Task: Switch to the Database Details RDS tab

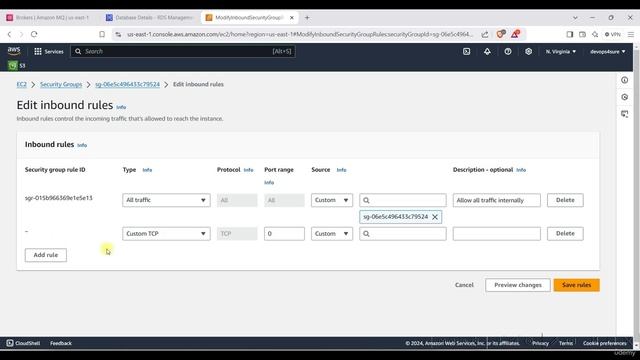Action: click(x=150, y=18)
